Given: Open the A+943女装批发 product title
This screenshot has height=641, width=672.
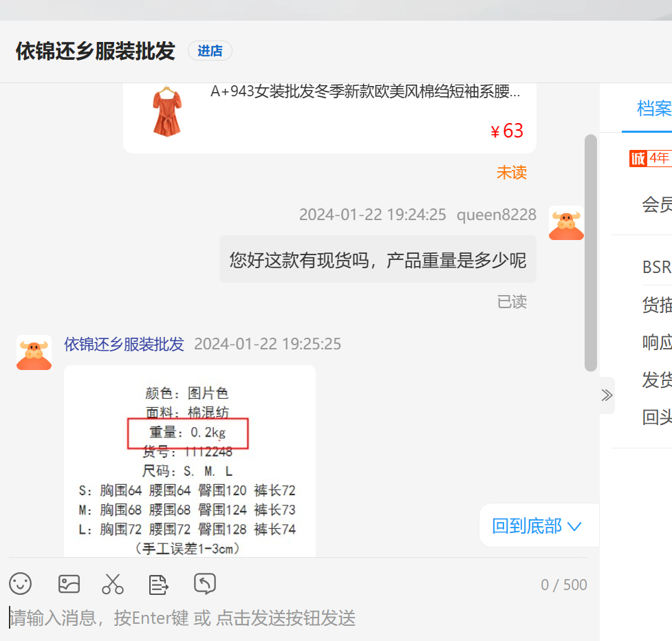Looking at the screenshot, I should pyautogui.click(x=365, y=91).
